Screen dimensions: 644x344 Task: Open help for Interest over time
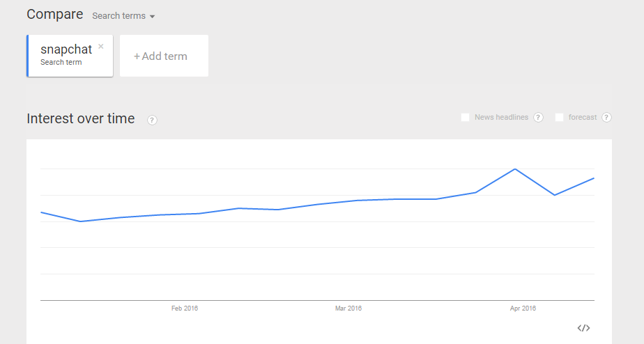152,120
